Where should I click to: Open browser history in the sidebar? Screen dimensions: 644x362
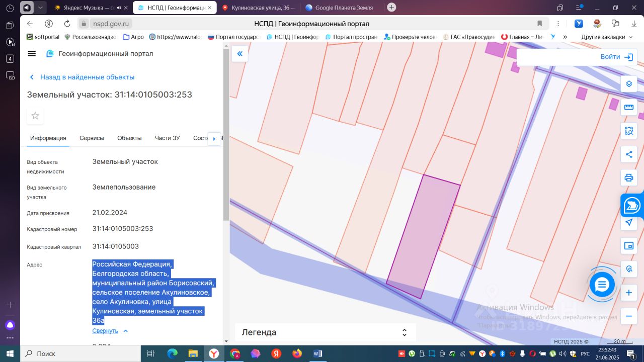10,8
